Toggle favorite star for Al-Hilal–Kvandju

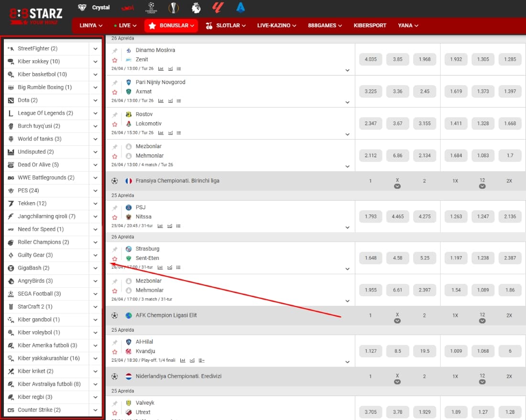(x=115, y=352)
